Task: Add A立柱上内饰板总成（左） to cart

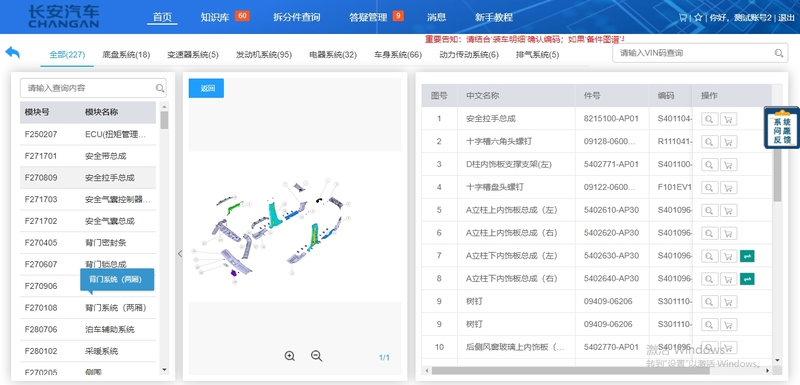Action: coord(729,210)
